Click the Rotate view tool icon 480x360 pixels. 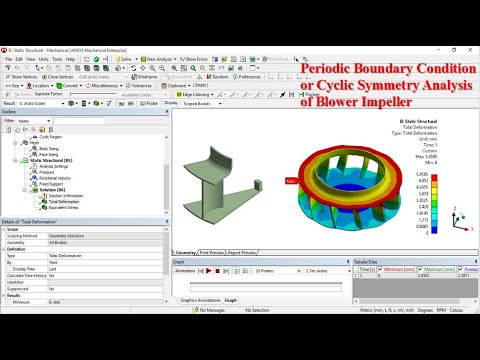[x=133, y=68]
